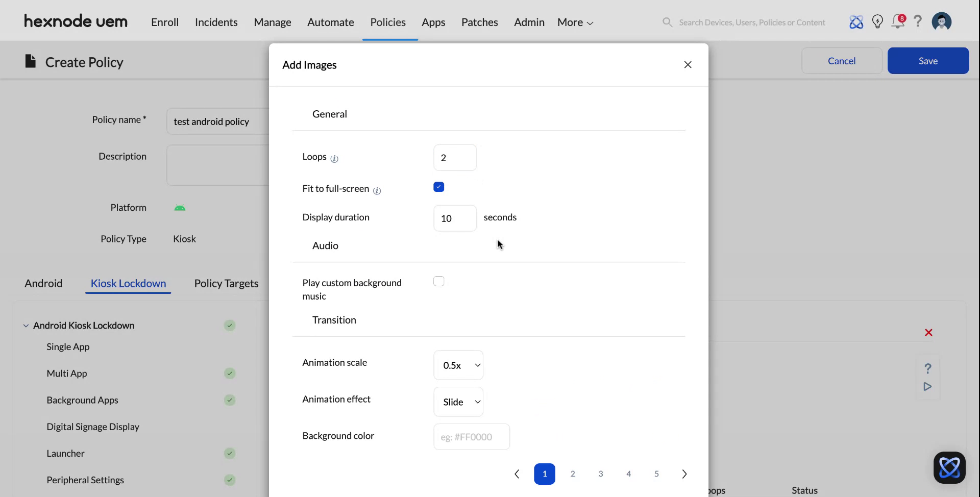The image size is (980, 497).
Task: Click the search magnifier icon
Action: (x=667, y=22)
